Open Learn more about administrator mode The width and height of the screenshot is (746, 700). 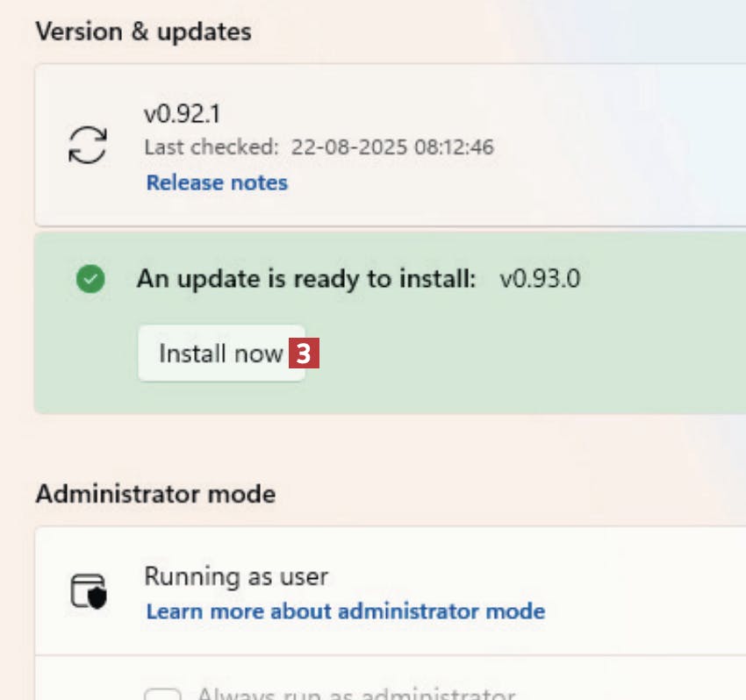coord(345,611)
